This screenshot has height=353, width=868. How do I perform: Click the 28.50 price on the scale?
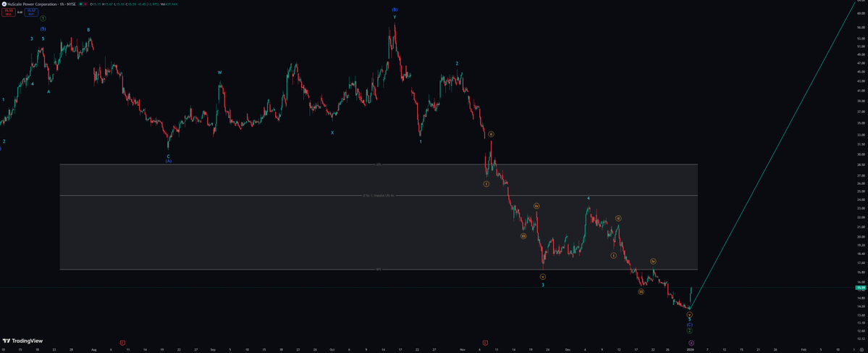[x=861, y=165]
